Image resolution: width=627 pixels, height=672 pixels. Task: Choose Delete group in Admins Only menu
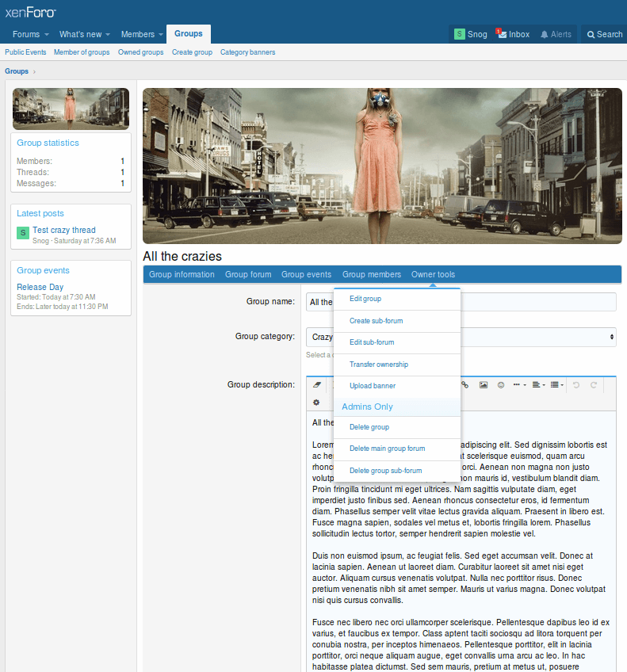point(369,427)
